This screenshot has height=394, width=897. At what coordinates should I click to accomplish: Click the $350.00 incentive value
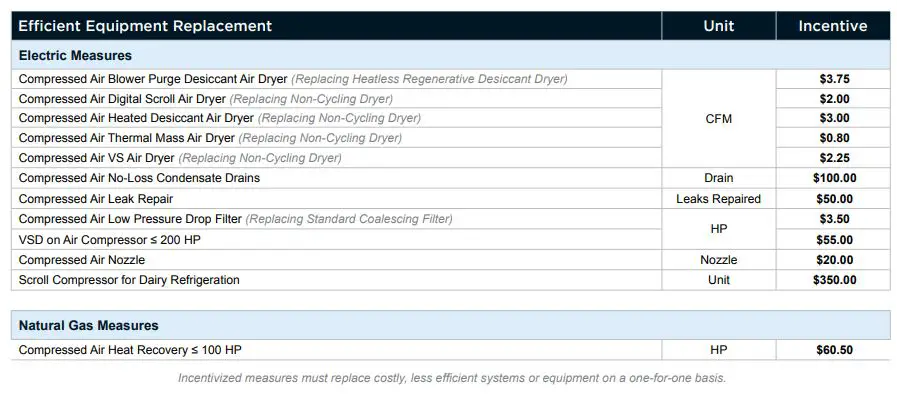coord(835,280)
